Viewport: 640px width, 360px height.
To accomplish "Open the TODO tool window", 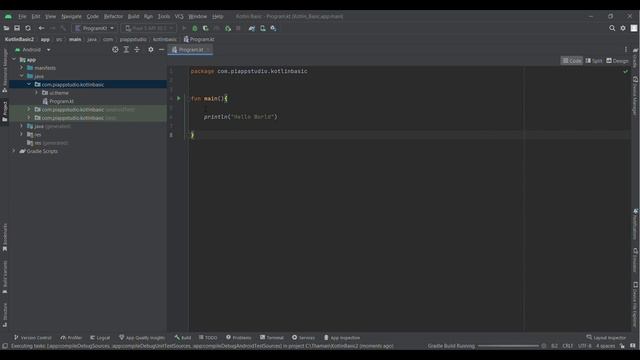I will (208, 338).
